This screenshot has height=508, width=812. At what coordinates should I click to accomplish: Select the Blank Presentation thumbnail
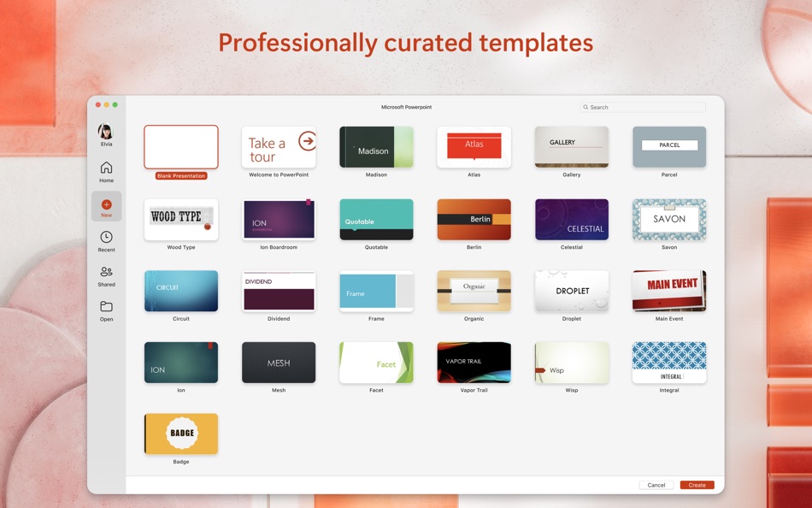pos(180,147)
